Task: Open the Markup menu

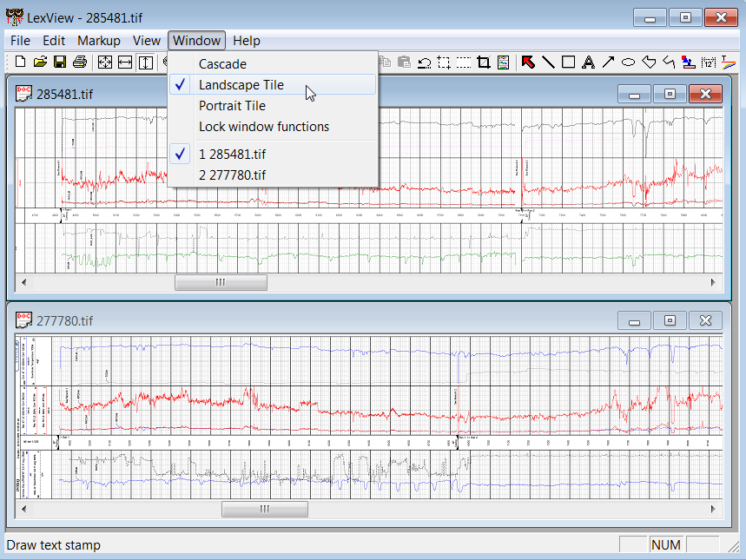Action: pos(99,41)
